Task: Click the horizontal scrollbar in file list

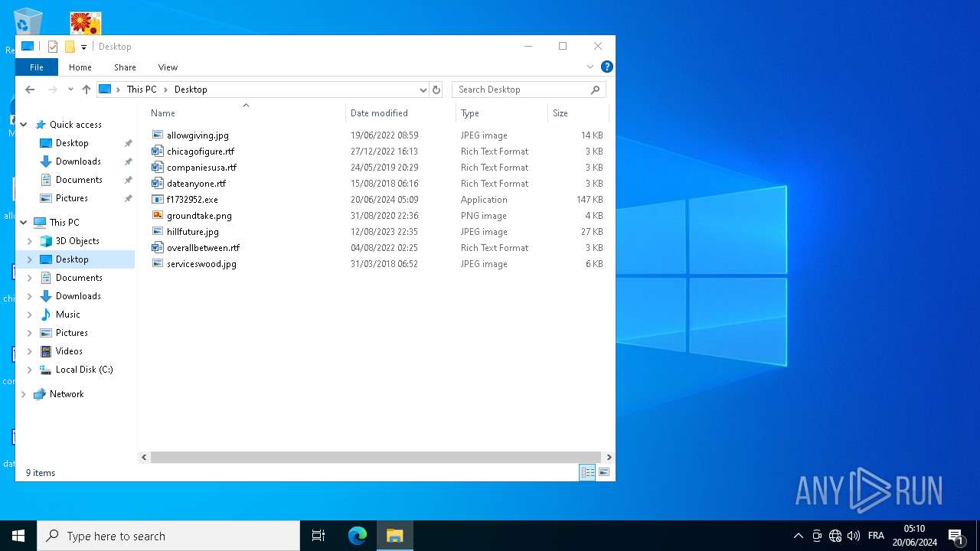Action: coord(376,457)
